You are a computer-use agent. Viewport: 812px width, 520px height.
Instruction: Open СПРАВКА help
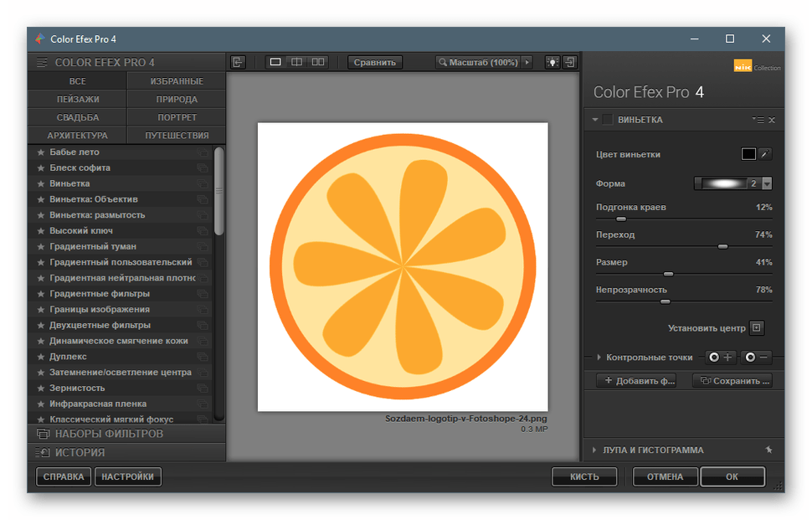pos(63,476)
